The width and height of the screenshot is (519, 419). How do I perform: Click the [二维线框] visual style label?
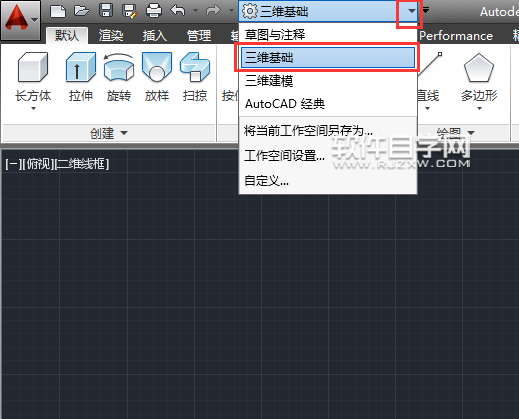81,164
